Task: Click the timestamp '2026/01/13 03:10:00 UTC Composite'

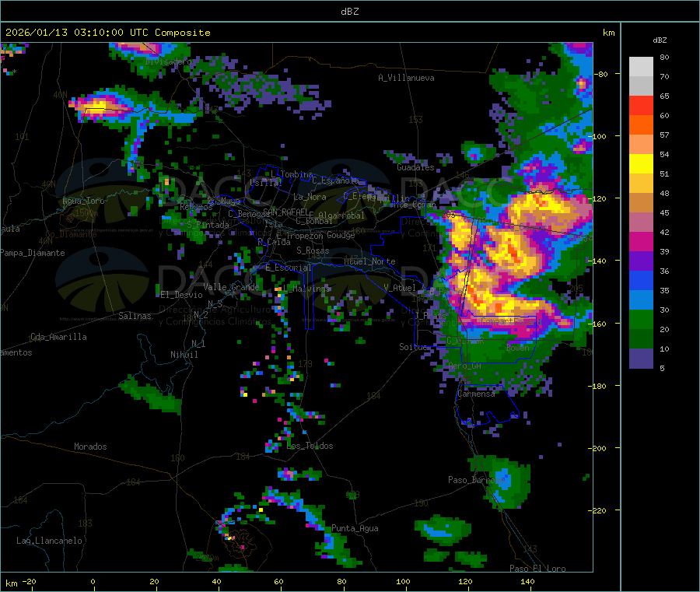Action: click(107, 33)
